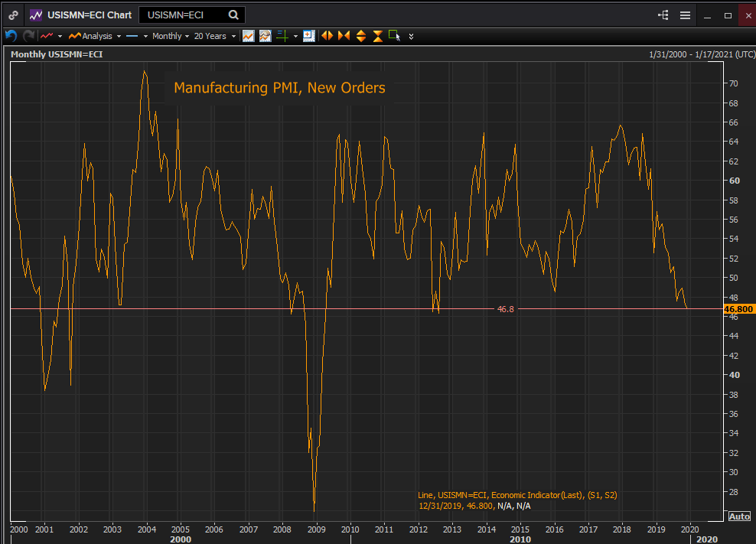Click the USISMN=ECI symbol input field
This screenshot has height=544, width=756.
[x=182, y=15]
